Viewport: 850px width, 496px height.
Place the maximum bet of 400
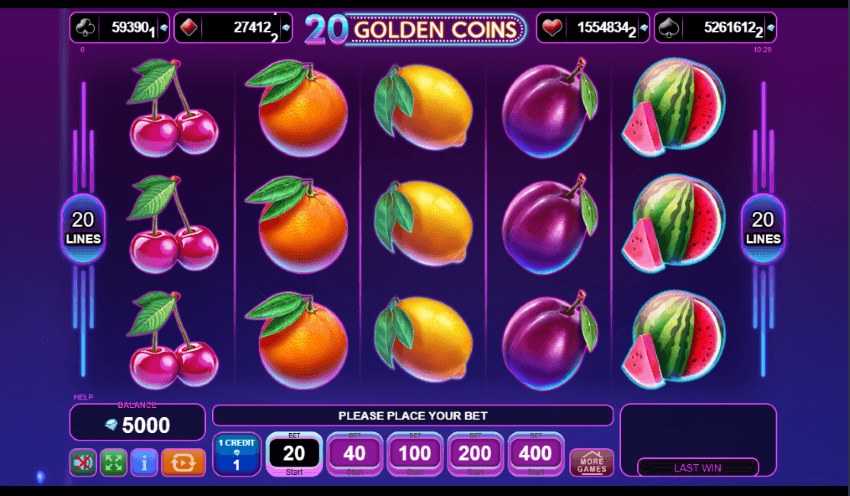pyautogui.click(x=536, y=454)
